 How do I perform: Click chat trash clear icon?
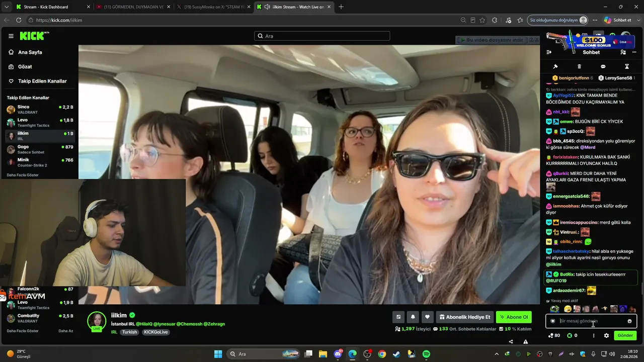pos(579,66)
